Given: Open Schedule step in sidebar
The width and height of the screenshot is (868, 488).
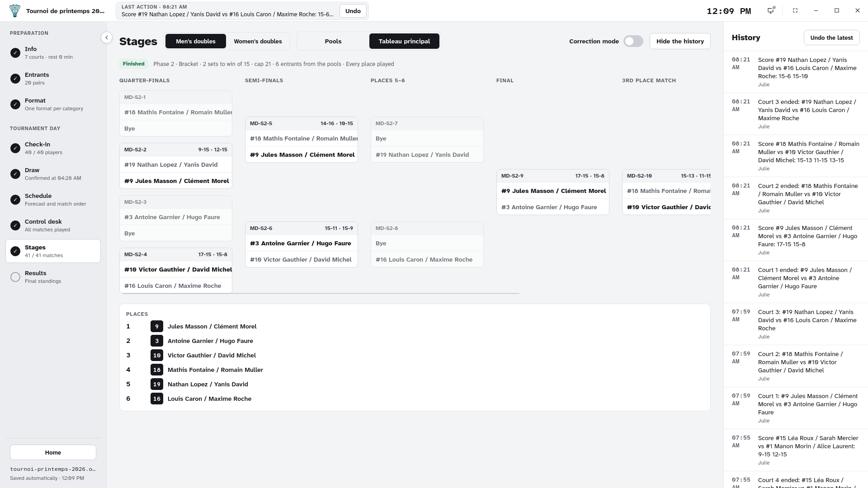Looking at the screenshot, I should pyautogui.click(x=53, y=200).
